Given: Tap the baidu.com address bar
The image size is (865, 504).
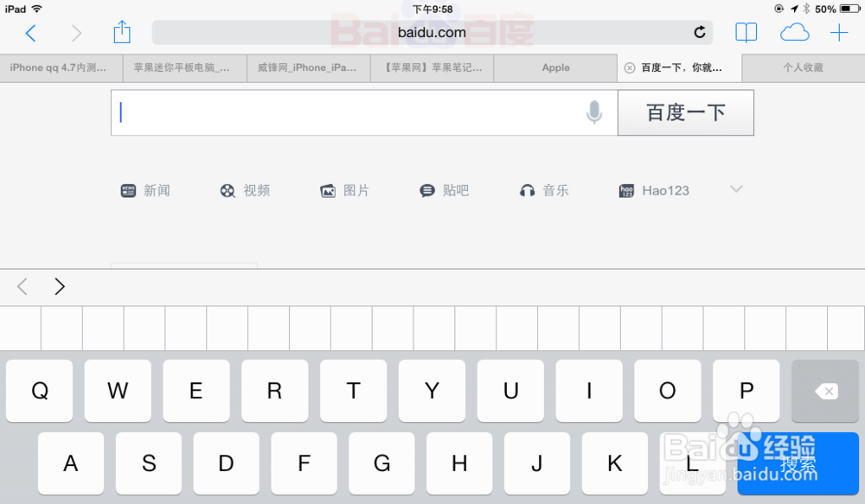Looking at the screenshot, I should coord(432,33).
